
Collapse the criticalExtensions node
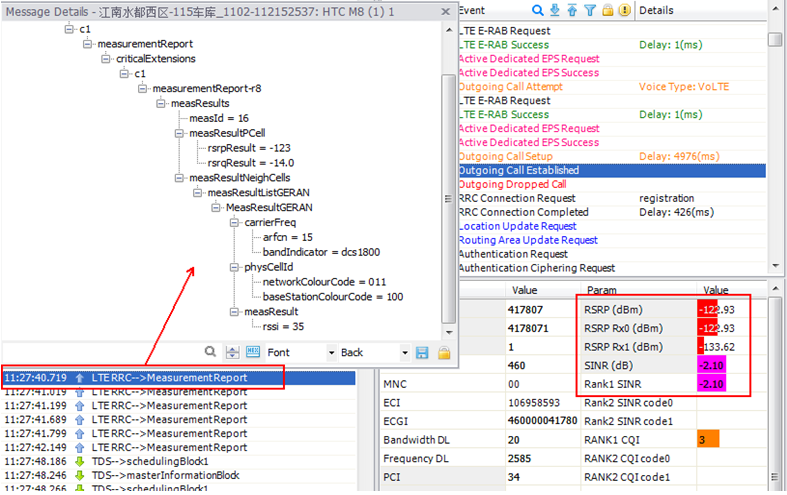tap(106, 59)
